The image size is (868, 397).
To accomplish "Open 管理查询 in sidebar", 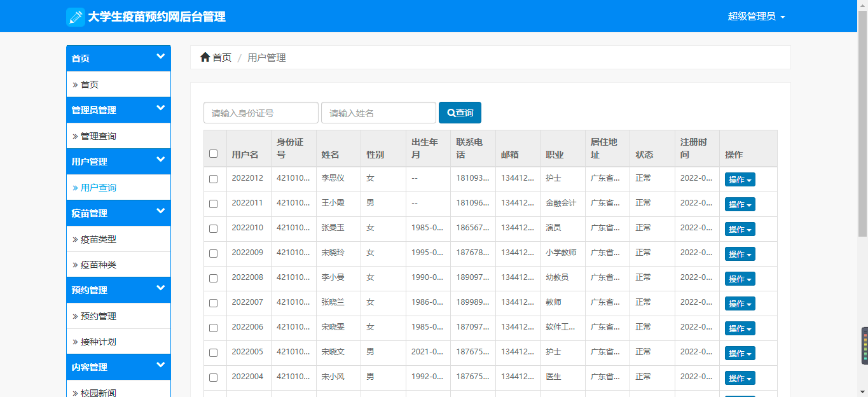I will 118,136.
